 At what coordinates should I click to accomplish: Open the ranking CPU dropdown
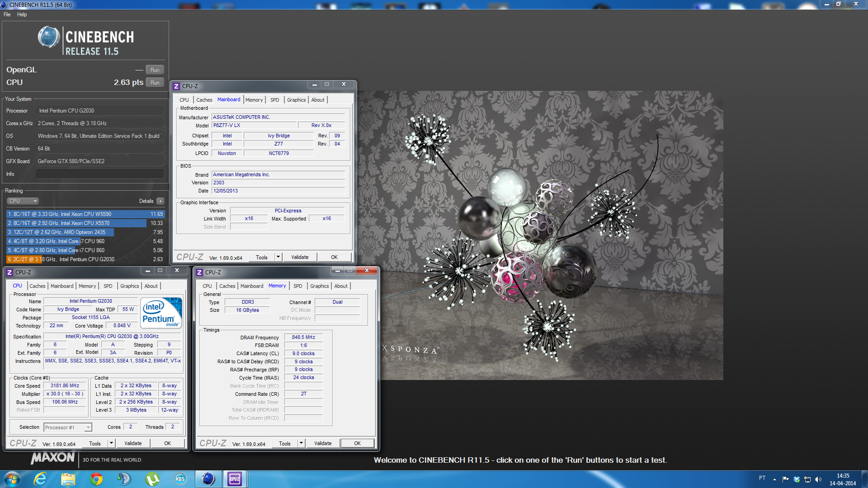click(x=23, y=201)
